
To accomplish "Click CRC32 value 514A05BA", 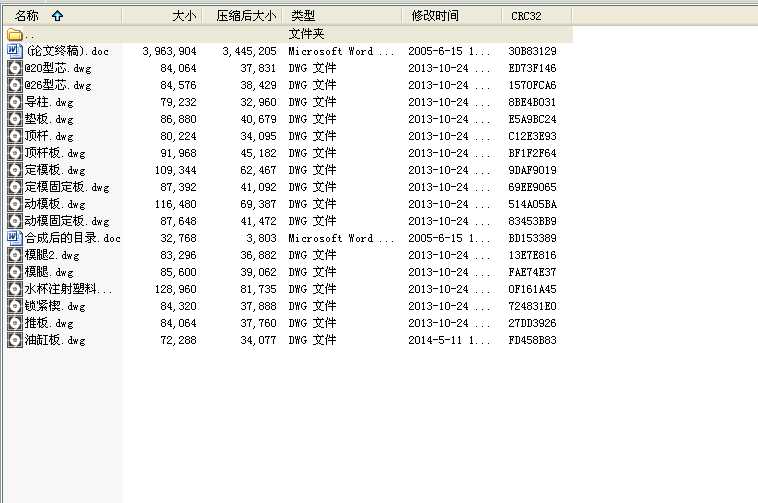I will (532, 204).
